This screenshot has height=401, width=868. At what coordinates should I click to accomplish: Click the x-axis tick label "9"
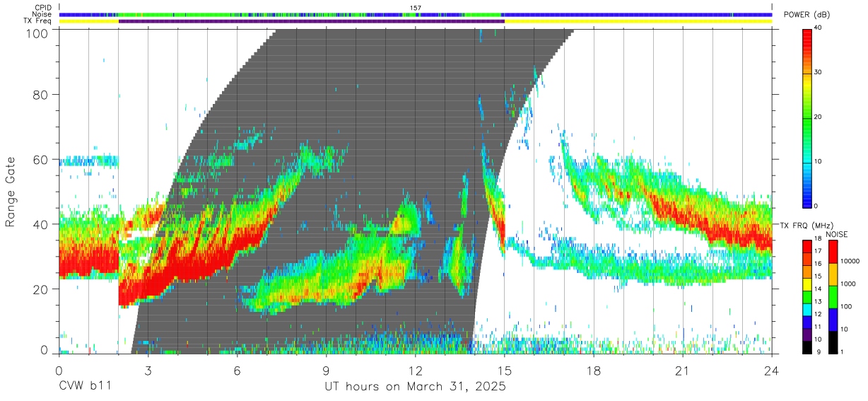point(326,370)
